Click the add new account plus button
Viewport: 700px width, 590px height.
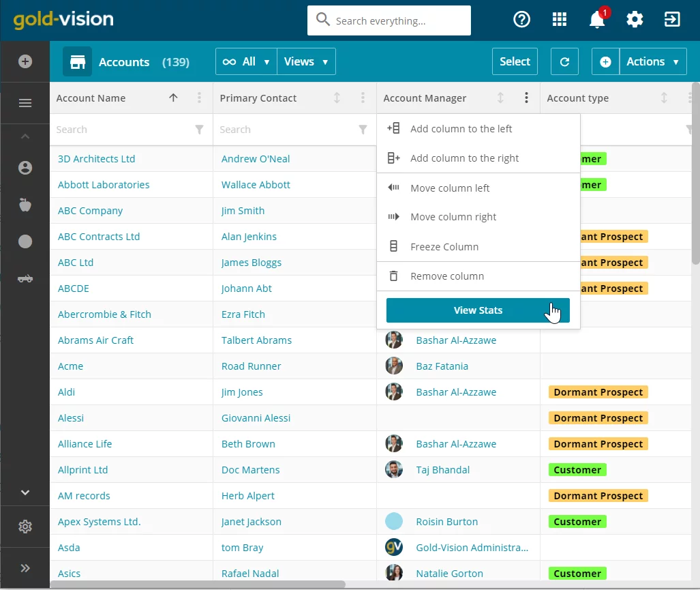coord(605,61)
